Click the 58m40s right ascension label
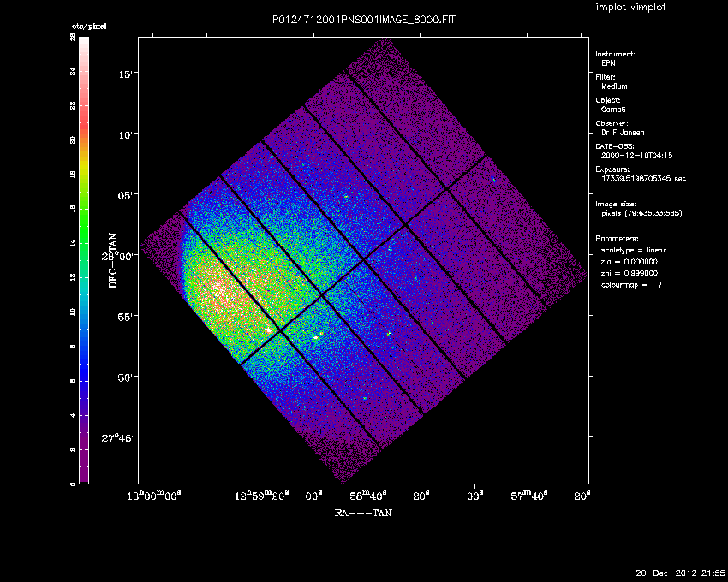The height and width of the screenshot is (582, 728). pos(367,496)
